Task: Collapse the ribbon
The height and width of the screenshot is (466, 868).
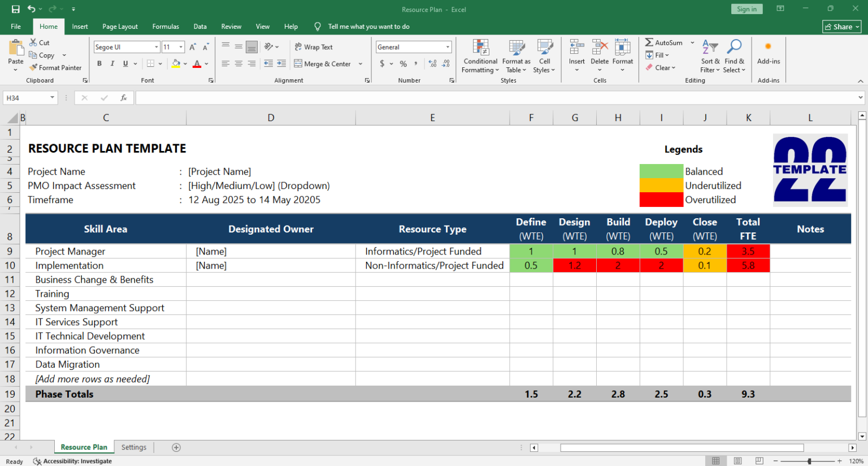Action: click(x=861, y=81)
